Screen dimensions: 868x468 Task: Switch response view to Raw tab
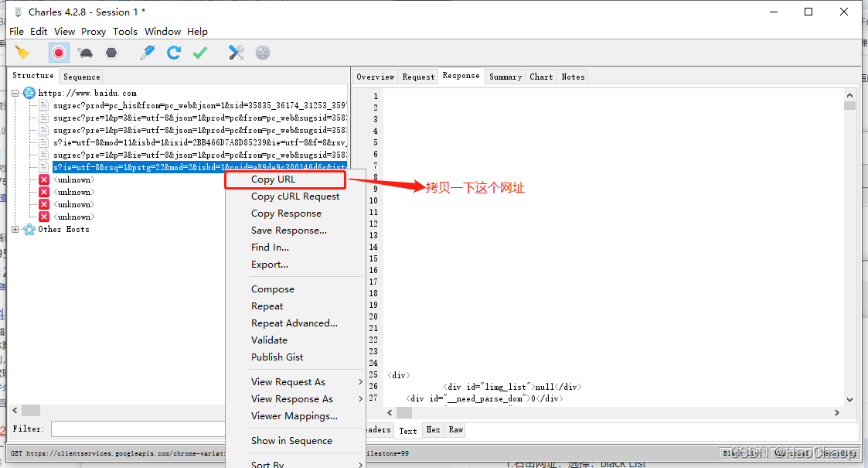click(455, 430)
